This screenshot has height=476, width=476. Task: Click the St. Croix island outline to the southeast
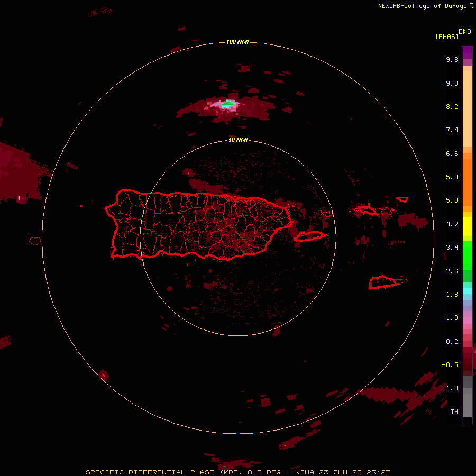(x=383, y=282)
